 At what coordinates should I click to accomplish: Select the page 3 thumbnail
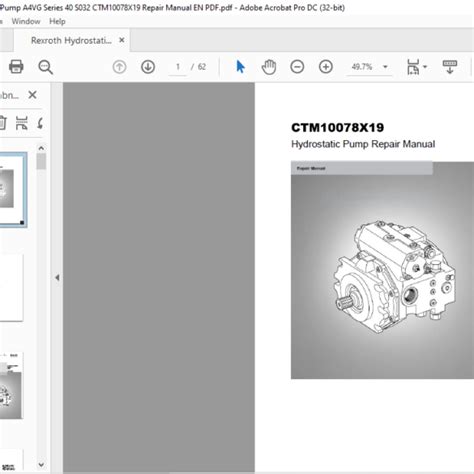click(11, 385)
